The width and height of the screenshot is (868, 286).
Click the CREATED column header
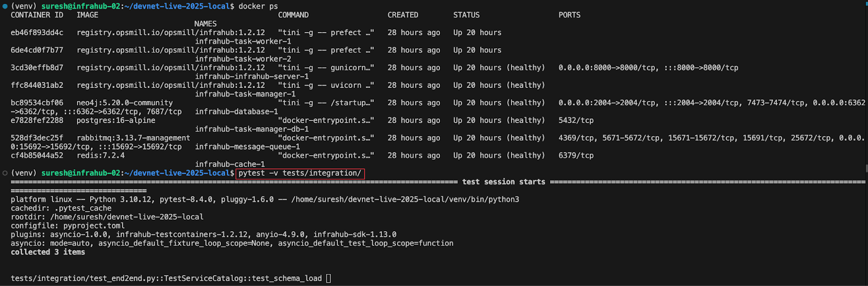click(x=403, y=15)
